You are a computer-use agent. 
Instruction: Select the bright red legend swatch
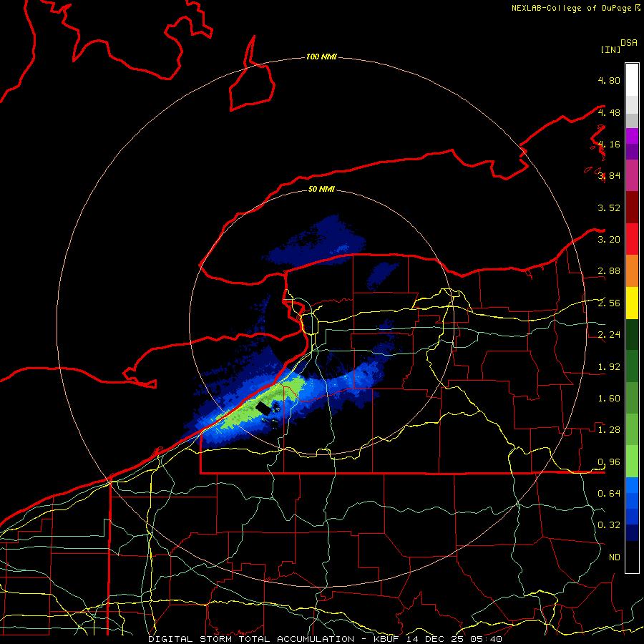pyautogui.click(x=632, y=239)
